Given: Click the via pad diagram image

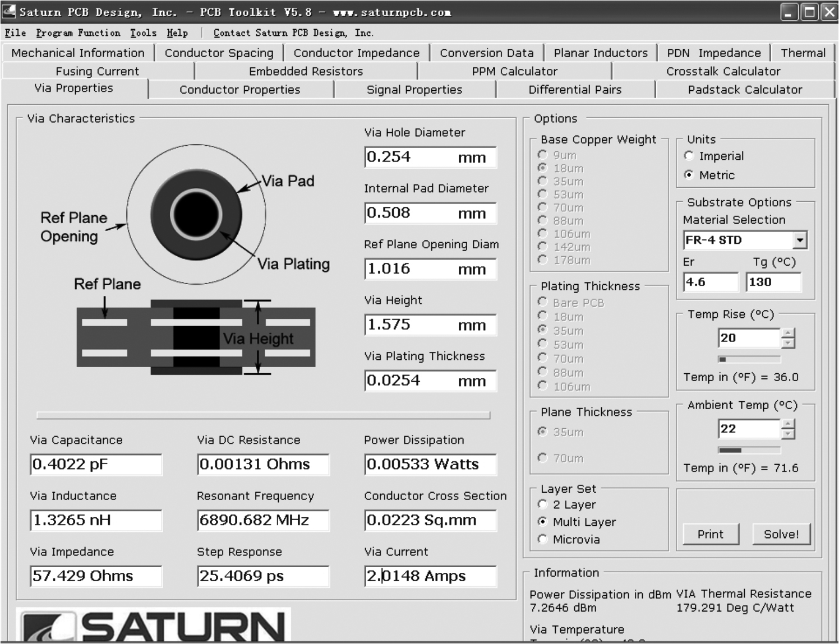Looking at the screenshot, I should point(196,214).
